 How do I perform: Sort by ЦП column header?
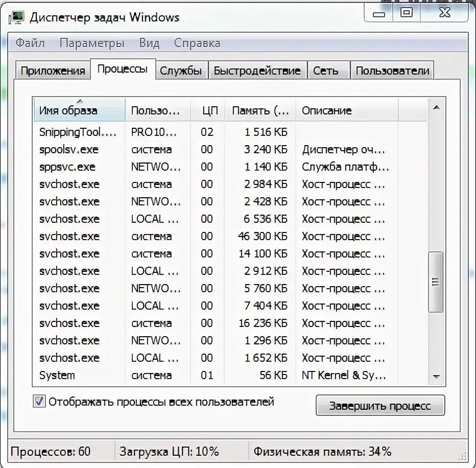207,110
